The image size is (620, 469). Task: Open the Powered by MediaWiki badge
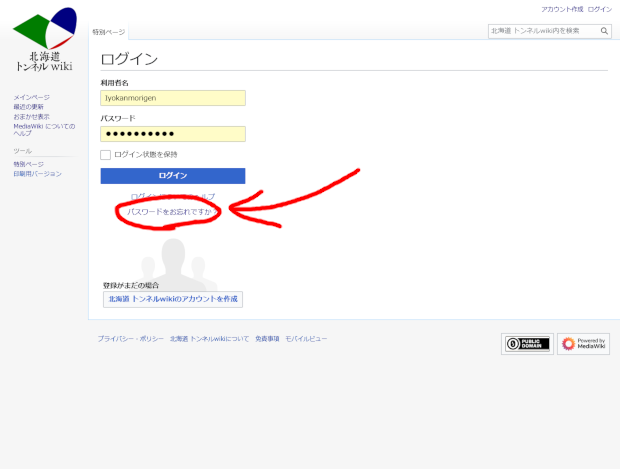583,344
